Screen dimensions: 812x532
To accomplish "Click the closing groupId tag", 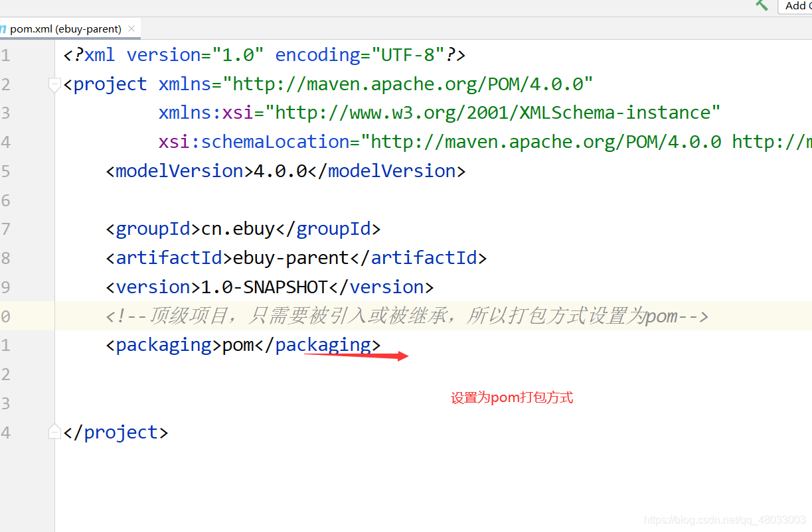I will (328, 229).
